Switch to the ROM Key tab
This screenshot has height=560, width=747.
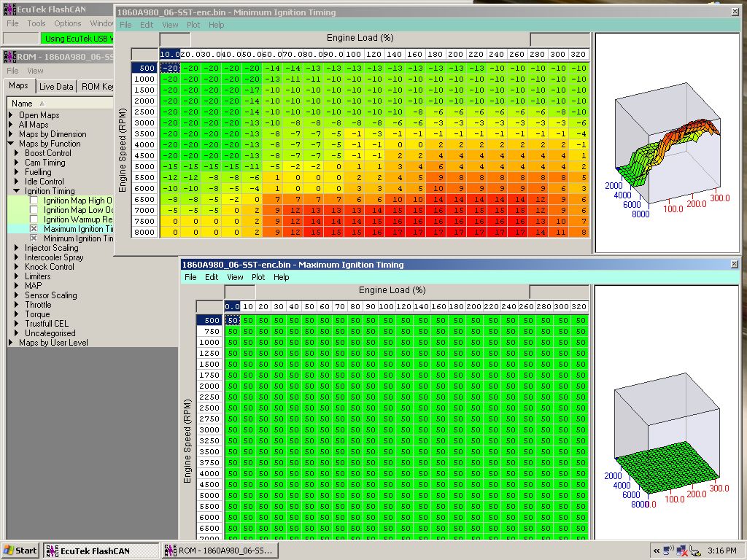97,87
